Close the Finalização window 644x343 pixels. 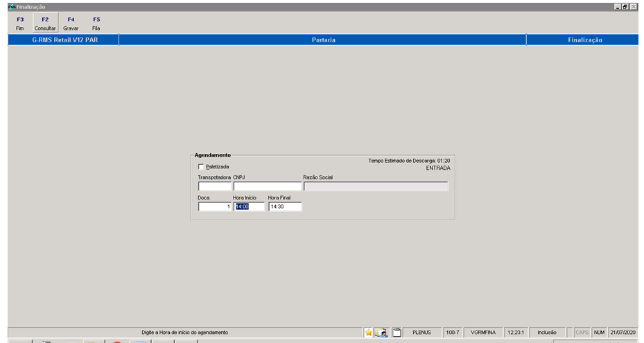point(634,7)
